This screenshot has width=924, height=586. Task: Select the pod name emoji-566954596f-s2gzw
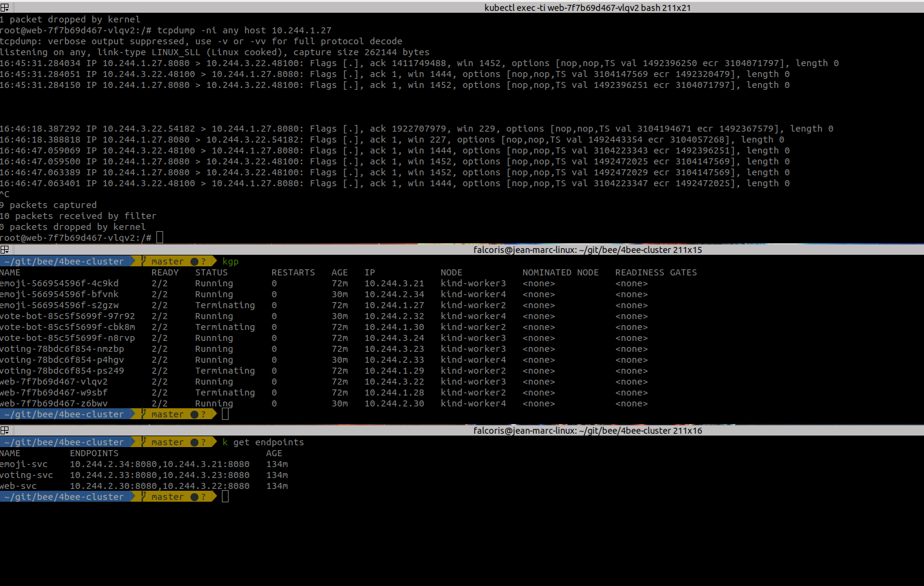pyautogui.click(x=59, y=305)
